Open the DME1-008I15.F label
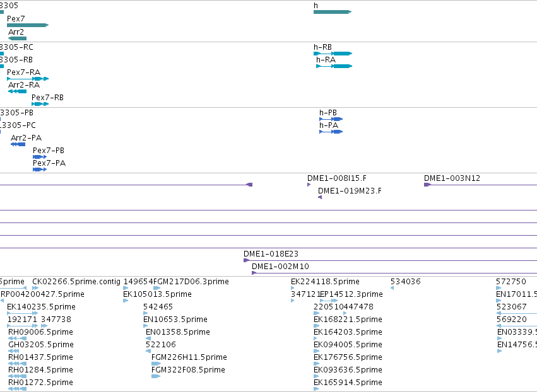Screen dimensions: 537x392 click(x=337, y=178)
